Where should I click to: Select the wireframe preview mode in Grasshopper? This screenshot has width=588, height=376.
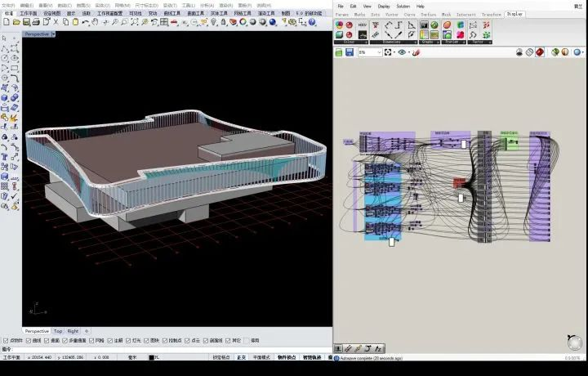529,52
